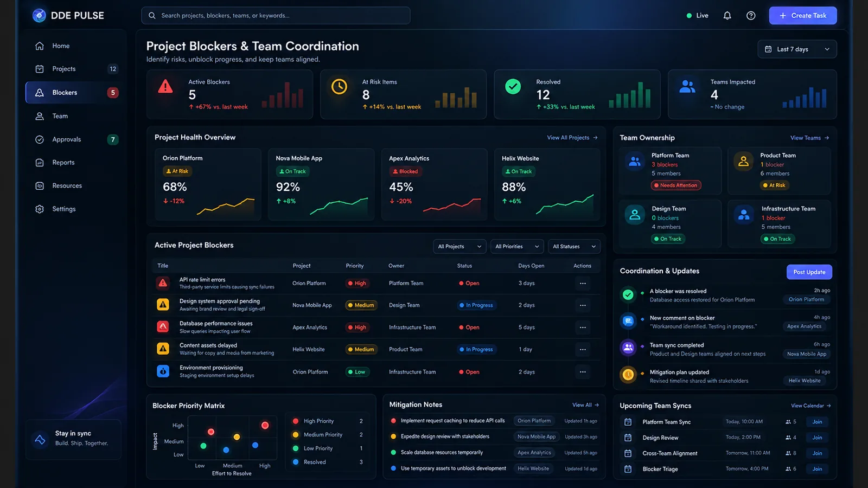Click the Design Team avatar icon
This screenshot has width=868, height=488.
pyautogui.click(x=634, y=215)
